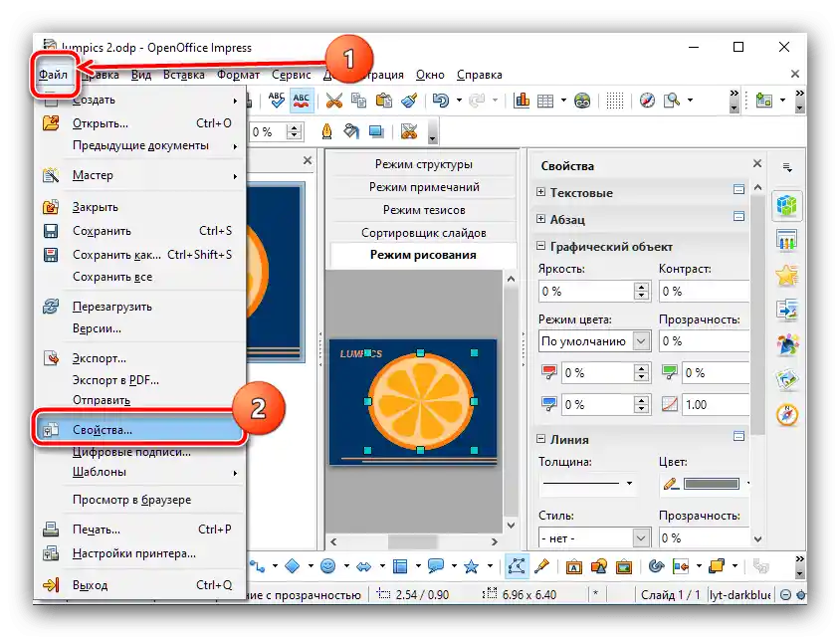Close the Свойства sidebar panel
Screen dimensions: 840x638
pyautogui.click(x=757, y=163)
